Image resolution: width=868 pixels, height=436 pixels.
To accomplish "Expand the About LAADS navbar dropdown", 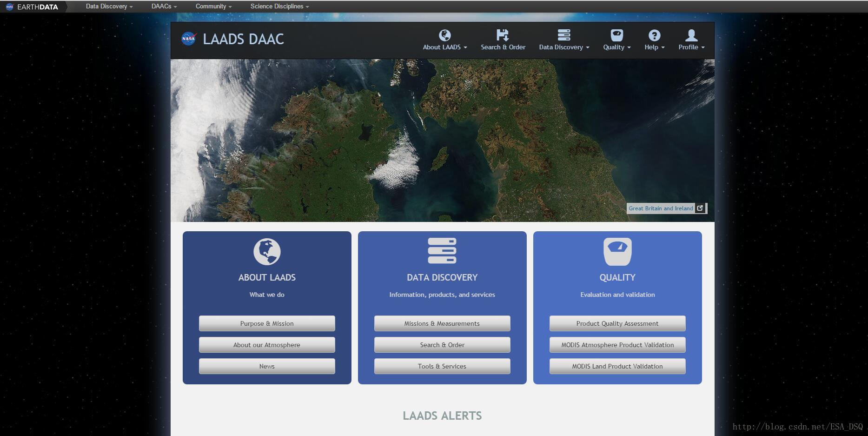I will coord(445,47).
